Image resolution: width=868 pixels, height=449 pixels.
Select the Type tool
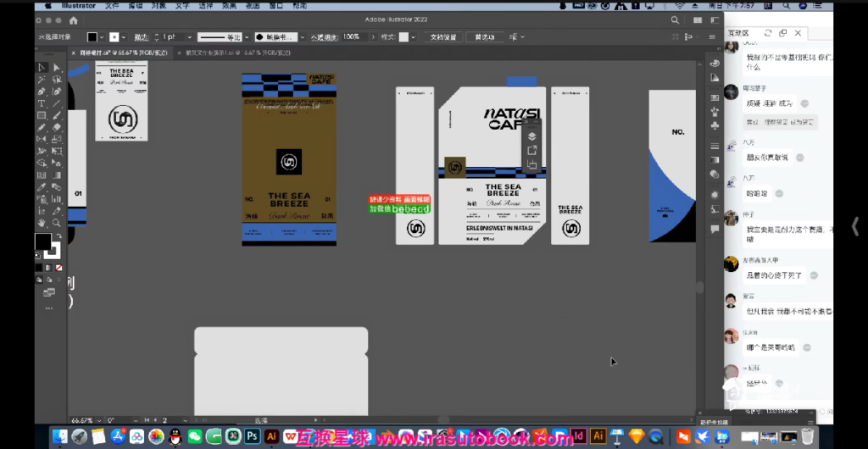click(42, 103)
